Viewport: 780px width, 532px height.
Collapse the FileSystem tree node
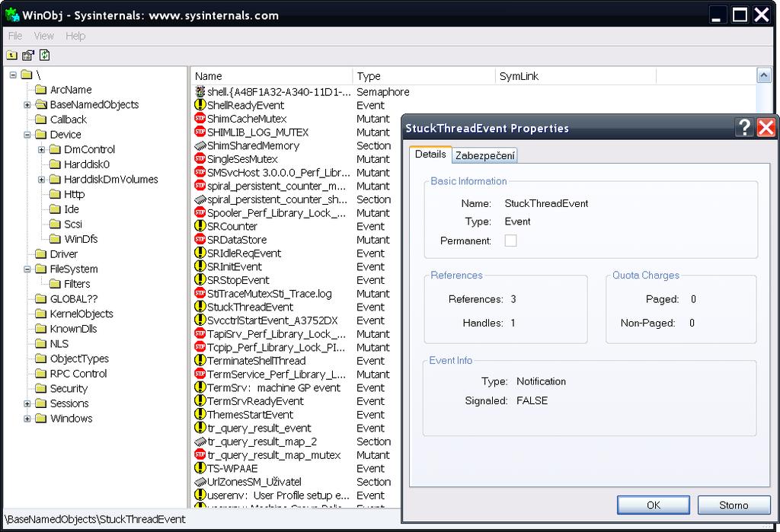pos(27,269)
